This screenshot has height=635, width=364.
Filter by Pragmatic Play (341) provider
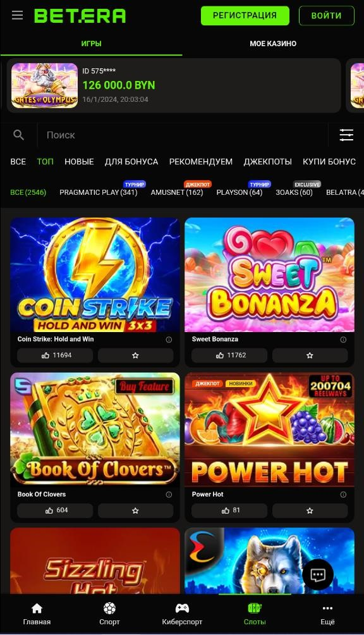pyautogui.click(x=99, y=192)
